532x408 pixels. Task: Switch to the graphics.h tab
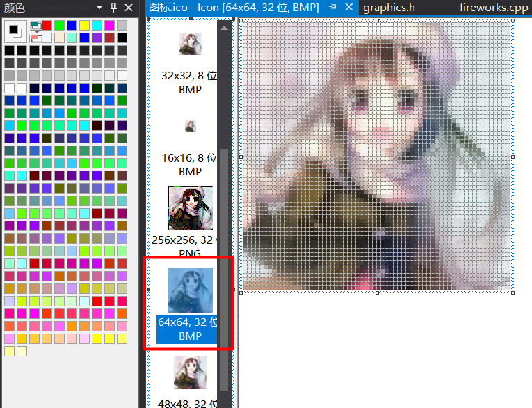(x=389, y=8)
